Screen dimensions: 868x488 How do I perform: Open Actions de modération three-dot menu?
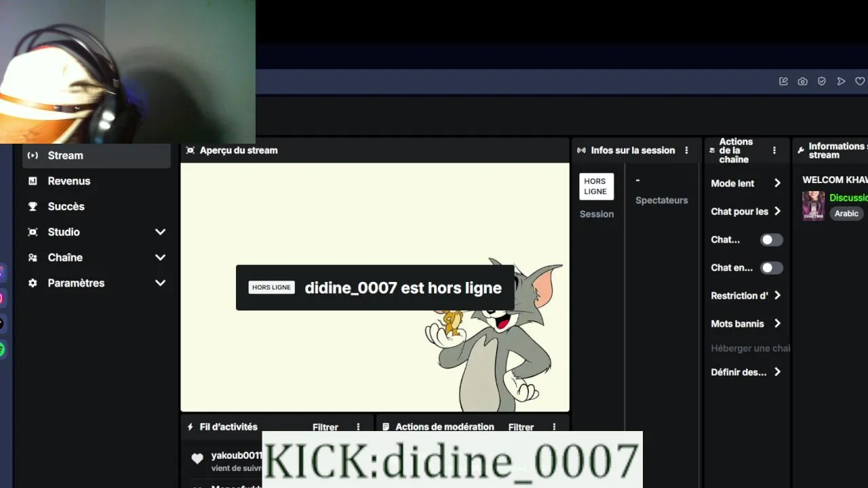point(554,427)
